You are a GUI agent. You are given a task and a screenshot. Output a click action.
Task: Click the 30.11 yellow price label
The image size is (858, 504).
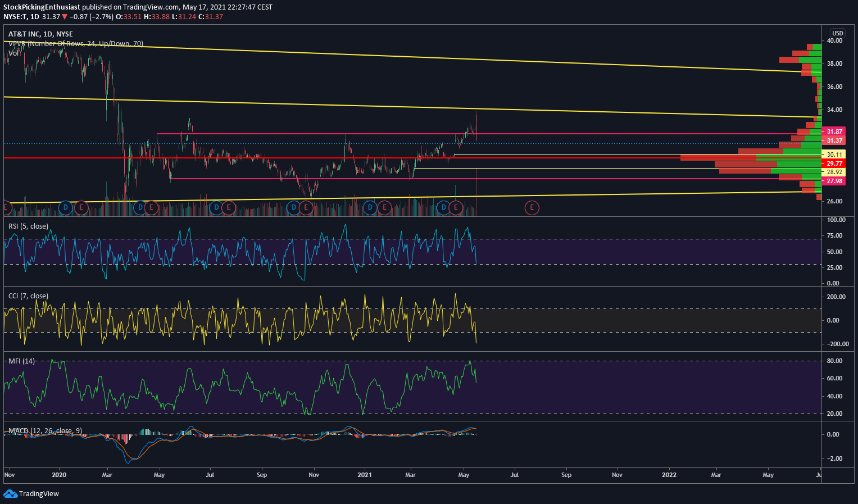coord(834,155)
